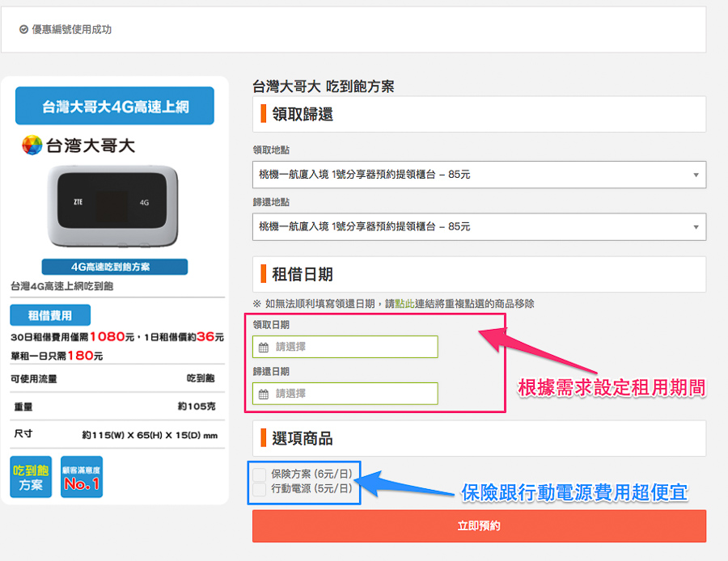The width and height of the screenshot is (728, 561).
Task: Click the 約105克 weight value
Action: point(197,407)
